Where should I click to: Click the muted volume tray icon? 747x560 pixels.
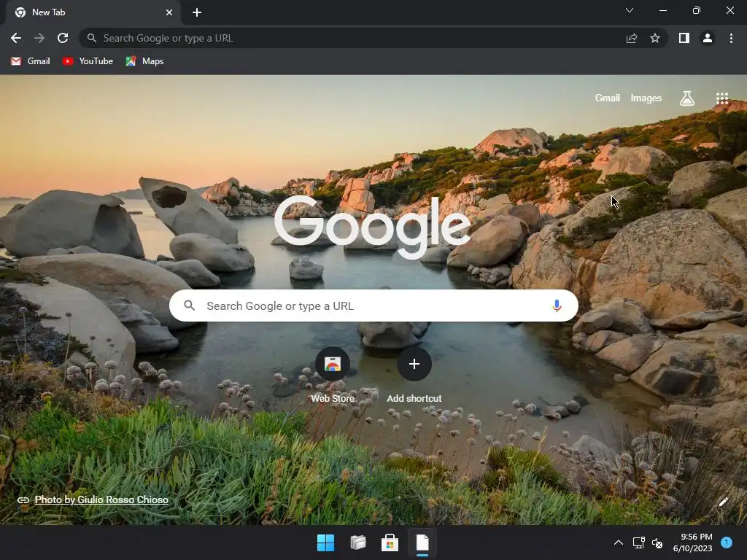tap(657, 542)
